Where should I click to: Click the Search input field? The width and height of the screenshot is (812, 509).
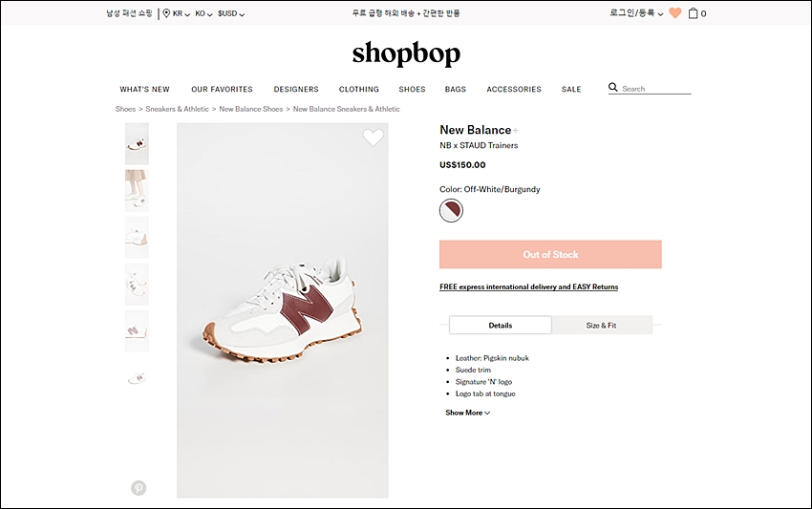click(x=656, y=89)
